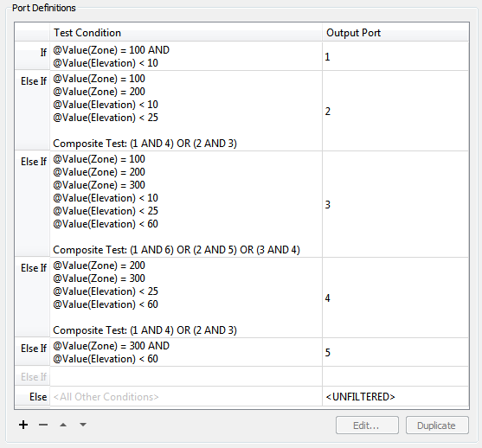Image resolution: width=482 pixels, height=448 pixels.
Task: Select output port cell '4'
Action: (x=395, y=298)
